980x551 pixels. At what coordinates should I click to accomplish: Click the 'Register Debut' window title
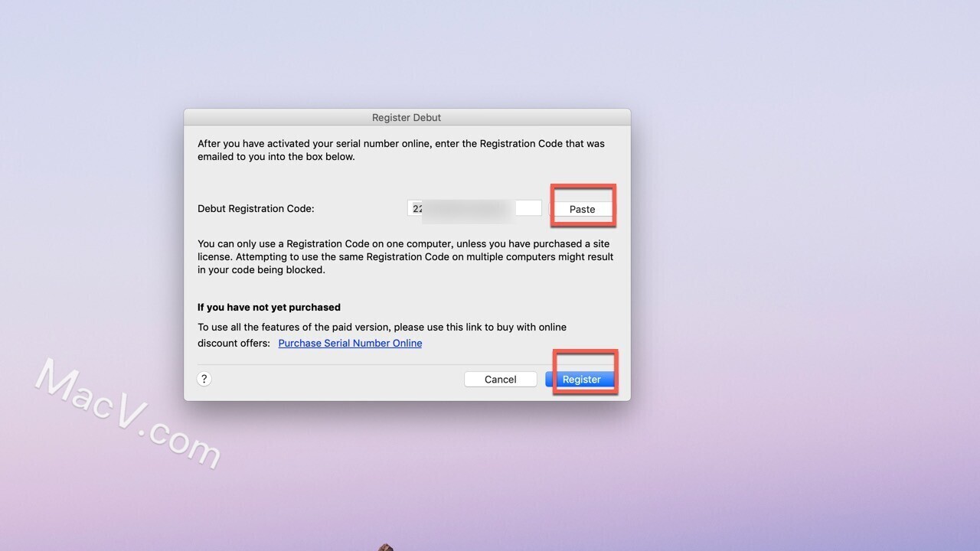407,118
